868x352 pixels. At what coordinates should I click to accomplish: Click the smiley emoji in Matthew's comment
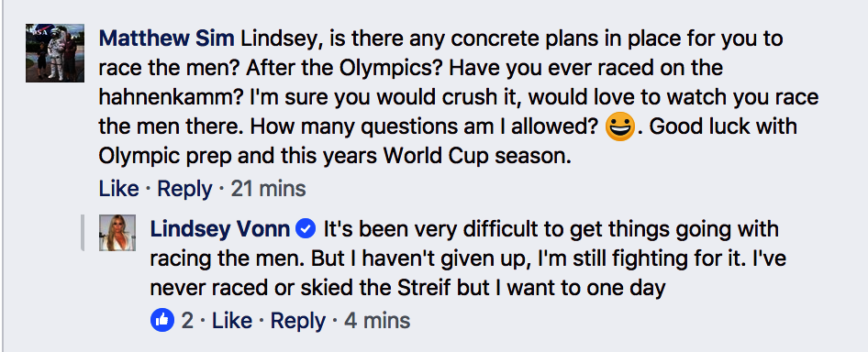click(620, 126)
